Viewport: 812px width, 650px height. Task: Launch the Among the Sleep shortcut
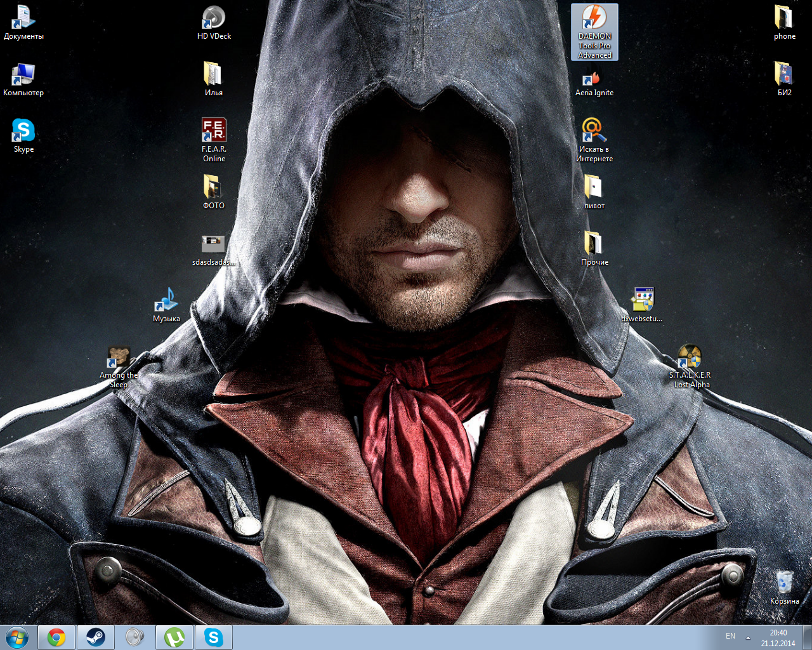pos(119,367)
